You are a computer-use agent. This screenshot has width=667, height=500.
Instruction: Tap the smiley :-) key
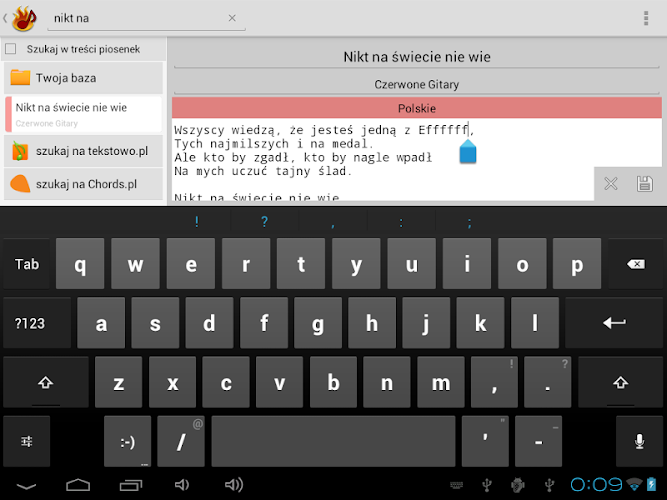pyautogui.click(x=127, y=441)
